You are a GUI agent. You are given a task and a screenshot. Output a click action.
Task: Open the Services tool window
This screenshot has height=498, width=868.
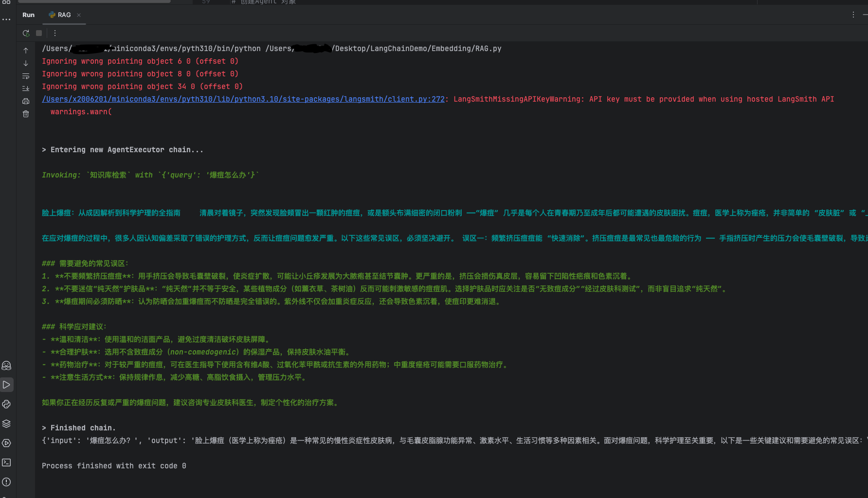6,443
